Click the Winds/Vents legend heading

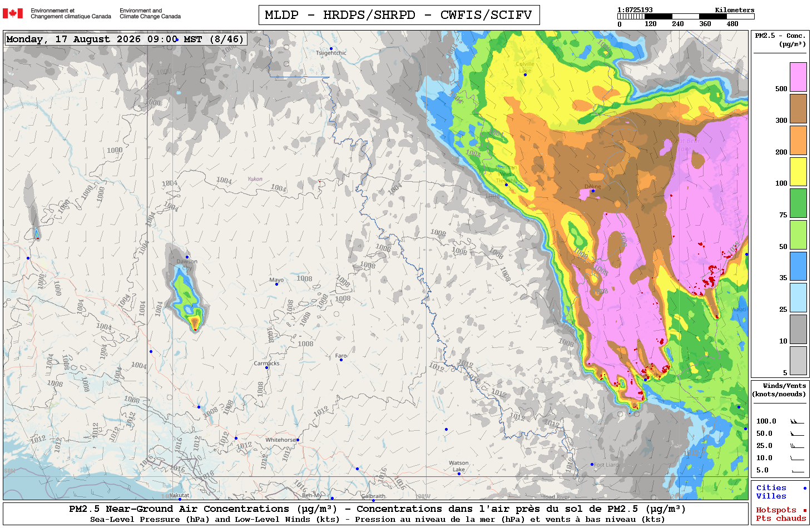[x=779, y=390]
